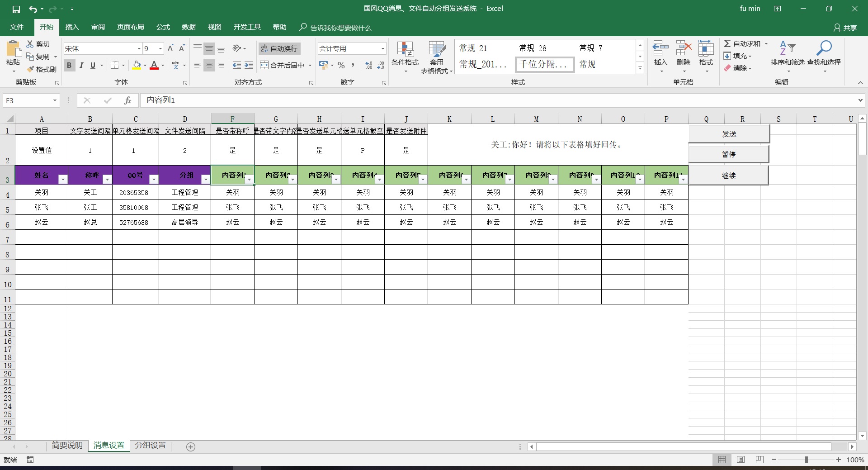The image size is (868, 470).
Task: Expand the AutoSum (自动求和) dropdown arrow
Action: (x=766, y=44)
